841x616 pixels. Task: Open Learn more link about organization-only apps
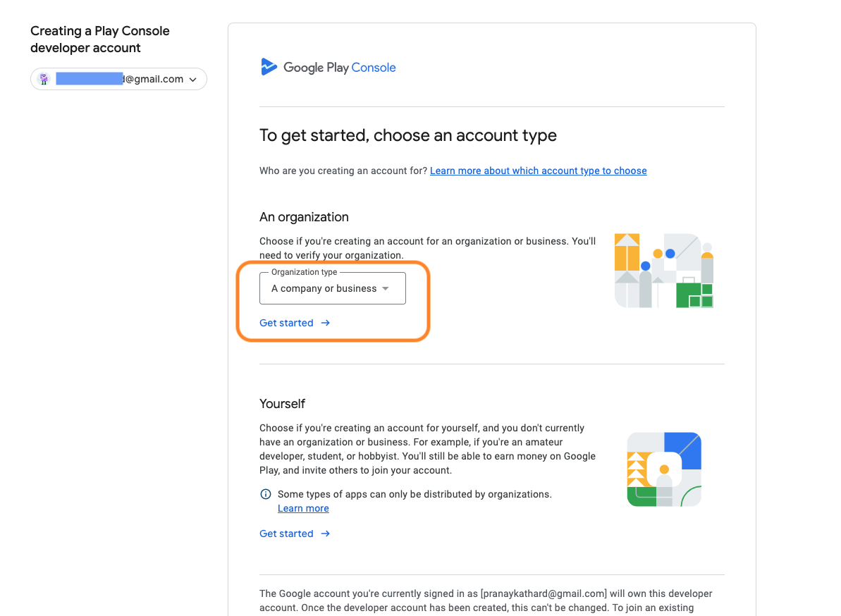click(303, 508)
